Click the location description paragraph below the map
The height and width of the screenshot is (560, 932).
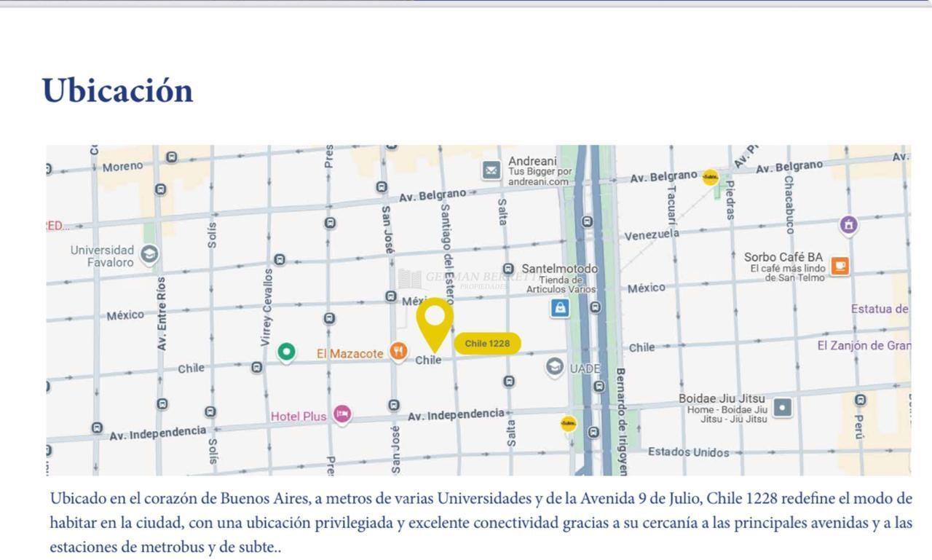pos(481,522)
